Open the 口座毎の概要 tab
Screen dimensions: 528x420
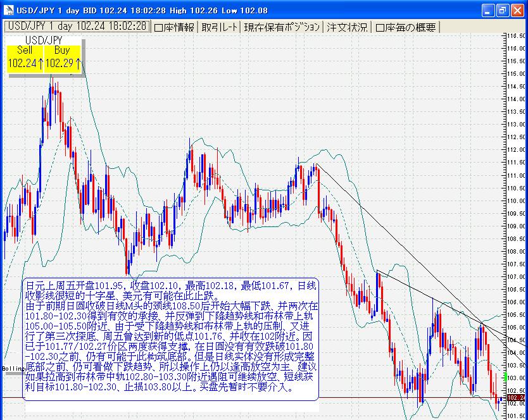[405, 27]
